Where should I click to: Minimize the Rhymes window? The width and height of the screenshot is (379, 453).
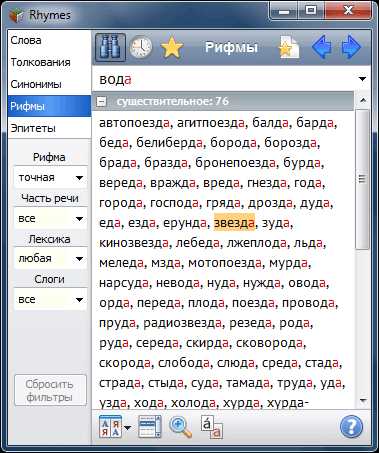tap(284, 13)
